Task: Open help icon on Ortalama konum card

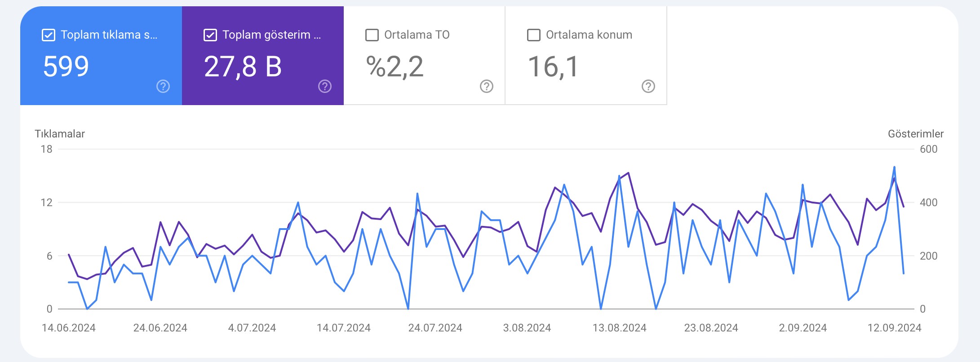Action: [648, 86]
